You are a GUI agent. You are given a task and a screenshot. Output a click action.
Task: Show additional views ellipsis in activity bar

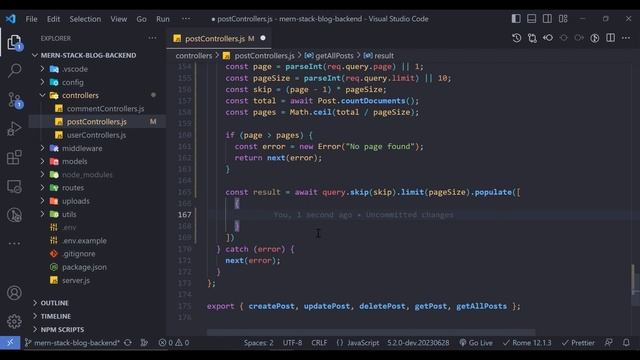[x=14, y=244]
